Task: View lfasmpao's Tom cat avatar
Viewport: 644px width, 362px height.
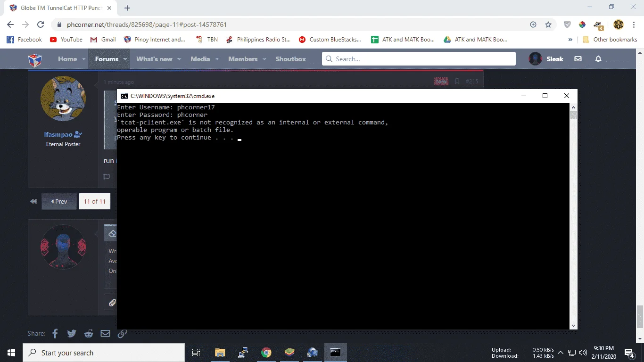Action: 63,99
